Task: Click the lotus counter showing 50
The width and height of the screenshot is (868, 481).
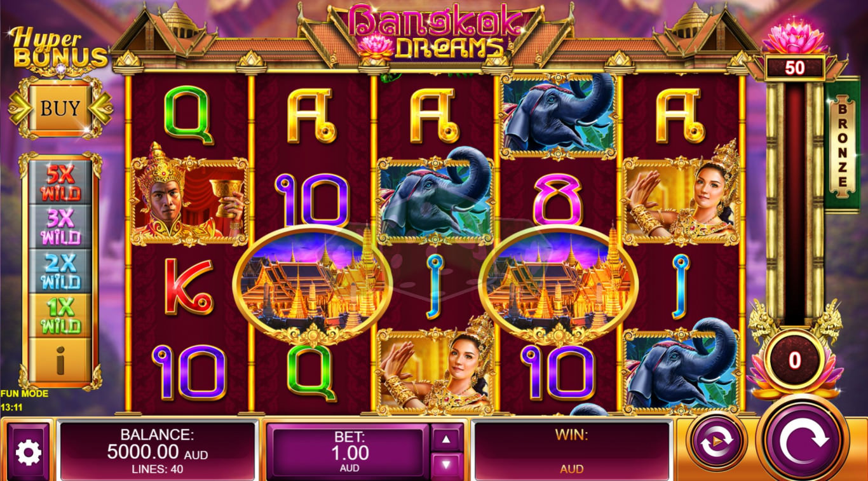Action: click(795, 67)
